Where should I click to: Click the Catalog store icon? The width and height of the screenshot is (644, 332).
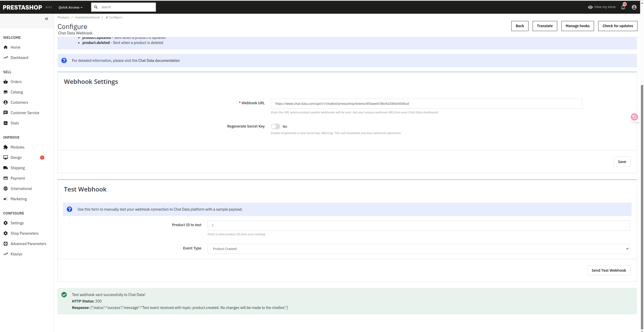click(6, 92)
